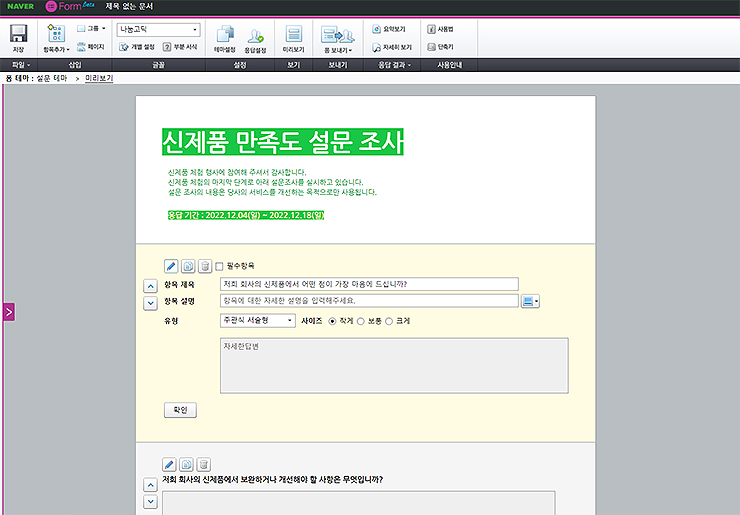Screen dimensions: 740x515
Task: Move the first question up
Action: pyautogui.click(x=150, y=286)
